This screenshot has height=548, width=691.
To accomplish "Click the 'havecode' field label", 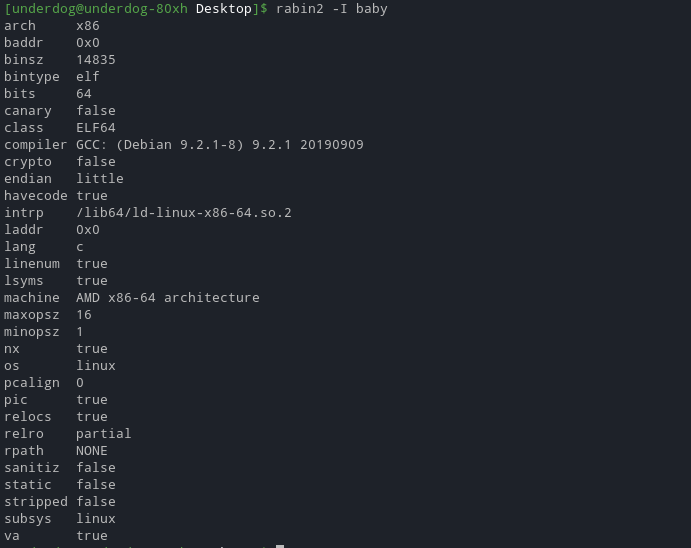I will click(x=36, y=196).
